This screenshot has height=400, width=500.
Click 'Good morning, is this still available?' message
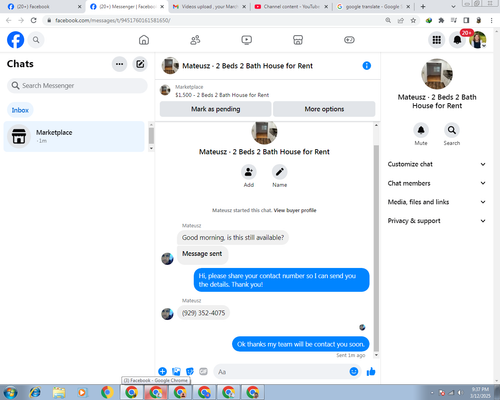pos(233,238)
